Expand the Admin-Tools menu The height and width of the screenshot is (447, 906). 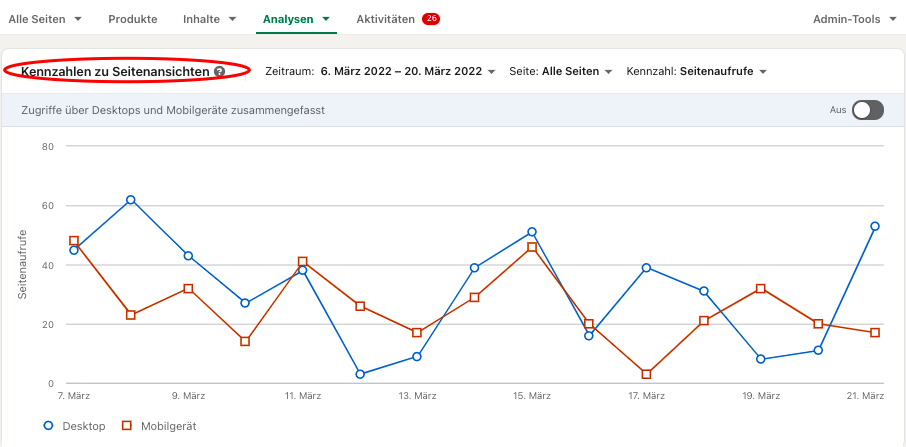[x=855, y=19]
